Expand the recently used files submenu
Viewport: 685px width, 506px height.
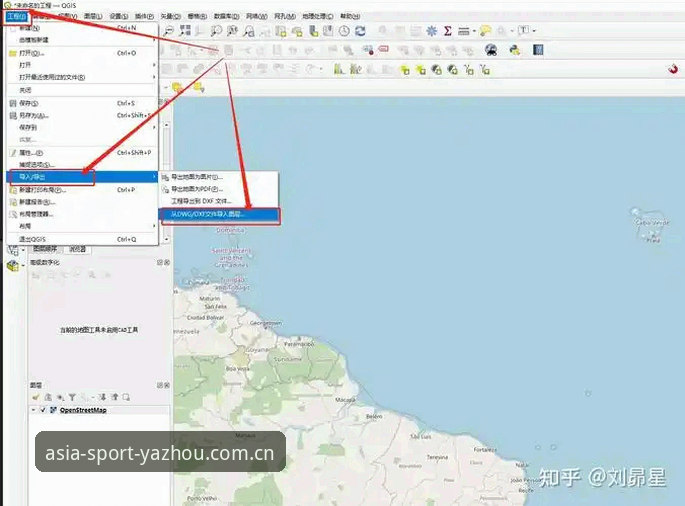point(83,77)
